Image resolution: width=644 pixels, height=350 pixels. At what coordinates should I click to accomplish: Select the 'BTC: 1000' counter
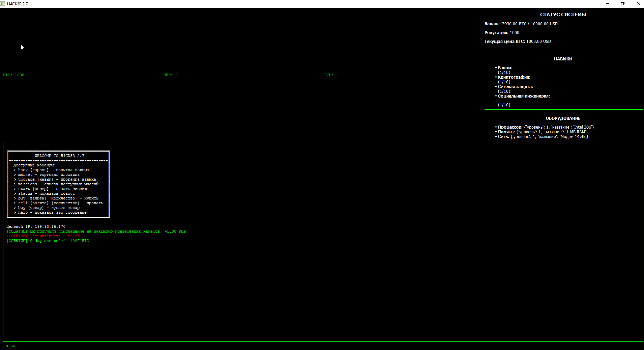13,75
